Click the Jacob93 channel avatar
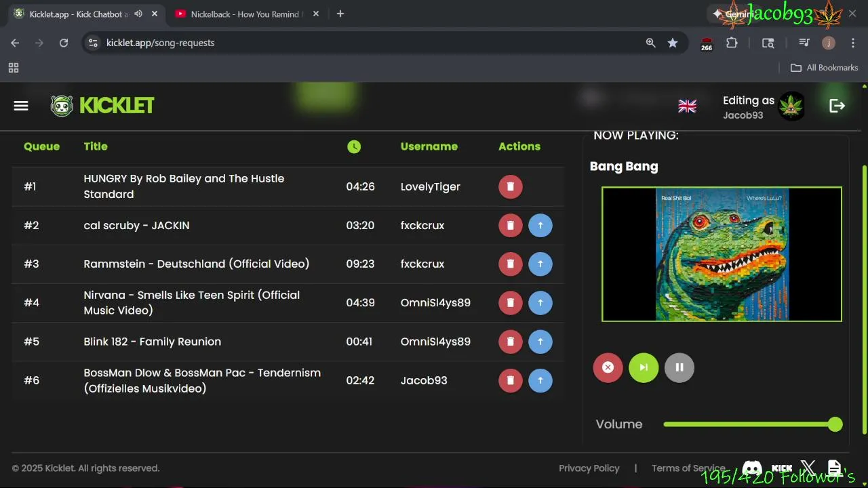This screenshot has width=868, height=488. (791, 106)
